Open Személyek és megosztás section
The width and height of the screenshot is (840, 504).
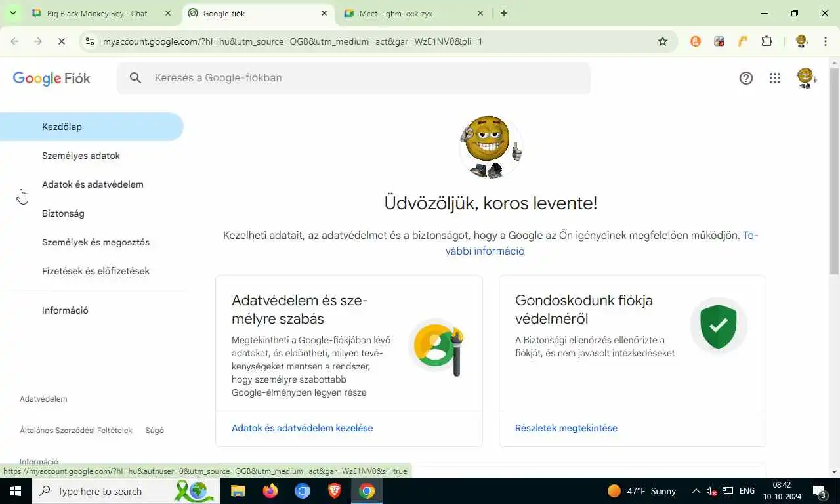[x=92, y=242]
